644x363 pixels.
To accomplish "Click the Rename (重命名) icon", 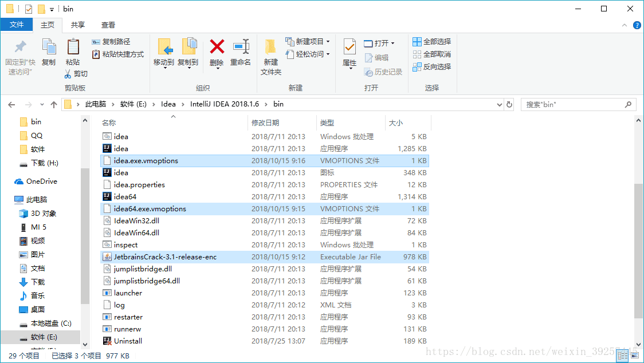I will tap(241, 47).
